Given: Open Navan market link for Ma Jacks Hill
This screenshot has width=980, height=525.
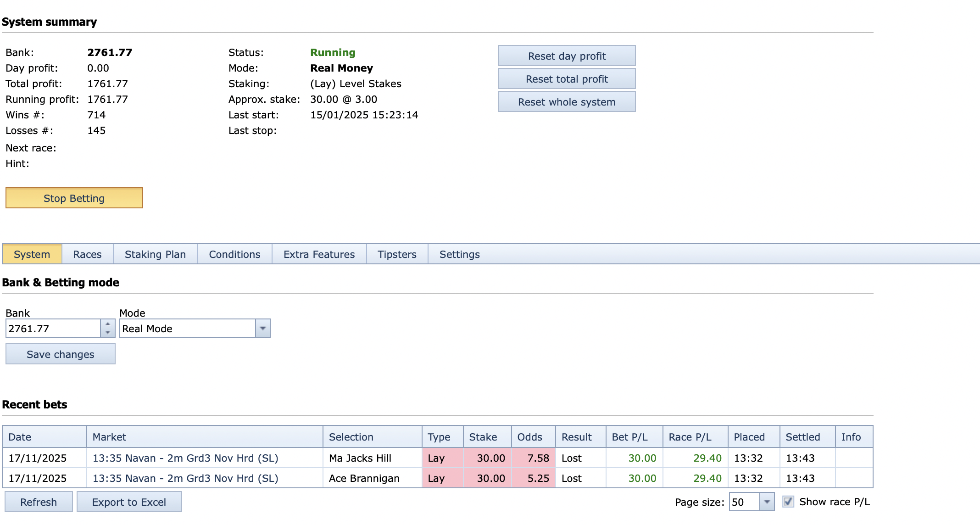Looking at the screenshot, I should point(185,458).
